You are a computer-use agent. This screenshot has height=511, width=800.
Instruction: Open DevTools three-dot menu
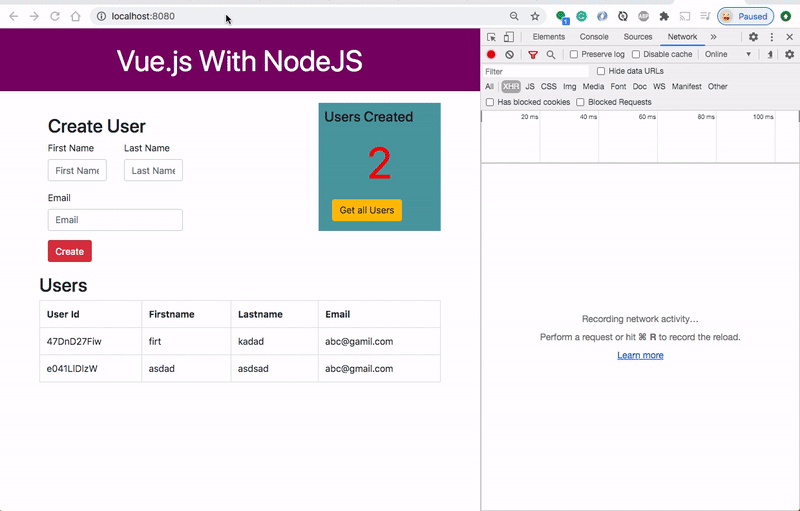(771, 37)
